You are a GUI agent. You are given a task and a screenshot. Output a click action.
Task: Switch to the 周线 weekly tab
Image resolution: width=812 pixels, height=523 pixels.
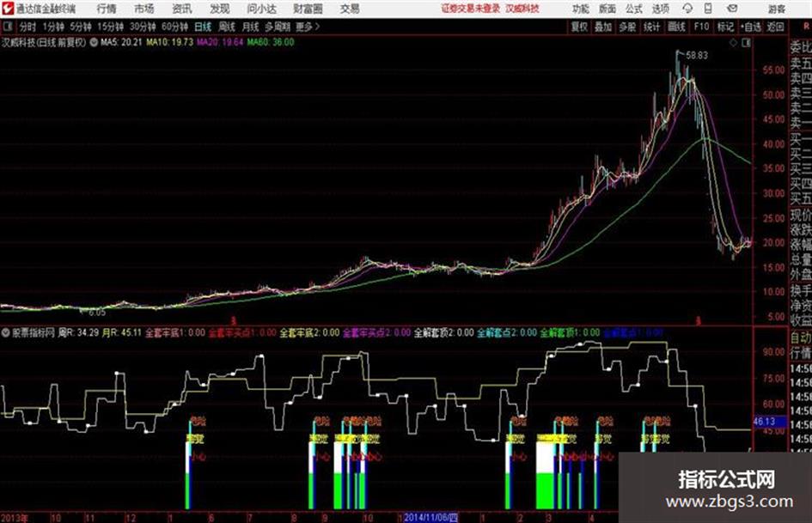(227, 27)
